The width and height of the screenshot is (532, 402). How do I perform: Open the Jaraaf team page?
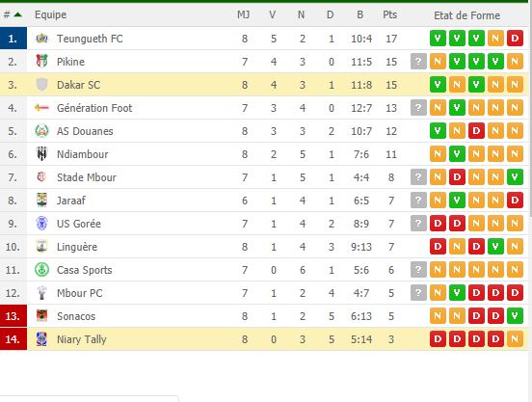tap(71, 201)
